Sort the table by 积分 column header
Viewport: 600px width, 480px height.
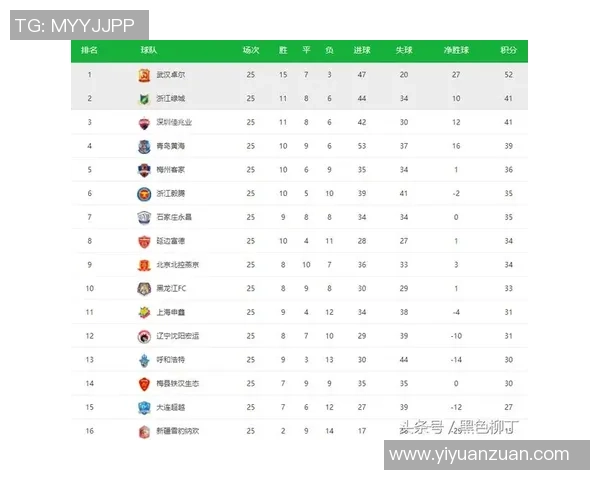click(509, 50)
